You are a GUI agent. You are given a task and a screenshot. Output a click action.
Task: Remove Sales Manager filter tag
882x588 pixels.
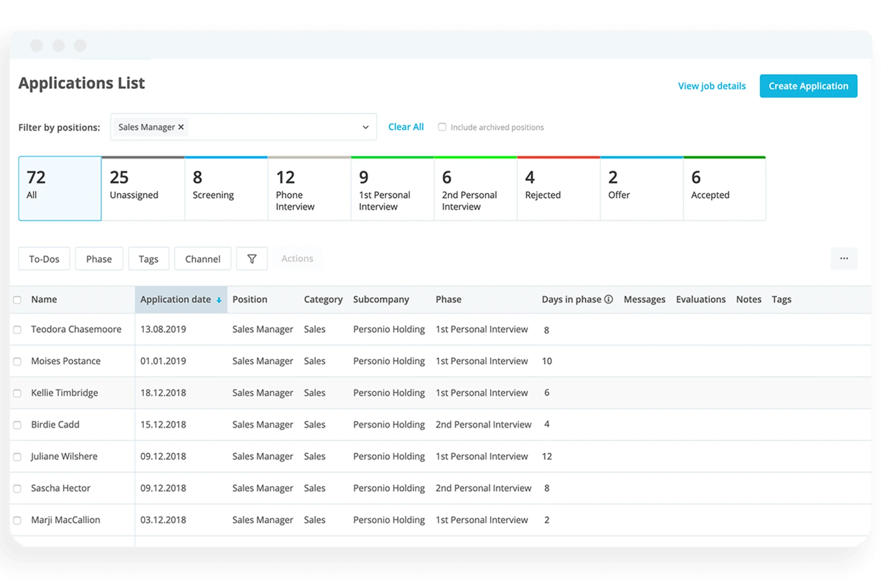pos(182,127)
